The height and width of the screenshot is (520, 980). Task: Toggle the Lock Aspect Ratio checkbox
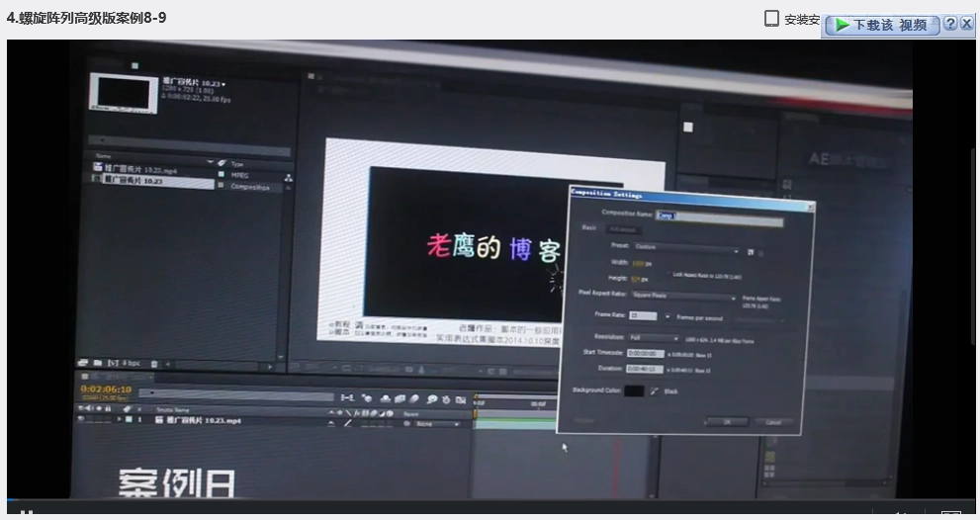click(x=667, y=275)
